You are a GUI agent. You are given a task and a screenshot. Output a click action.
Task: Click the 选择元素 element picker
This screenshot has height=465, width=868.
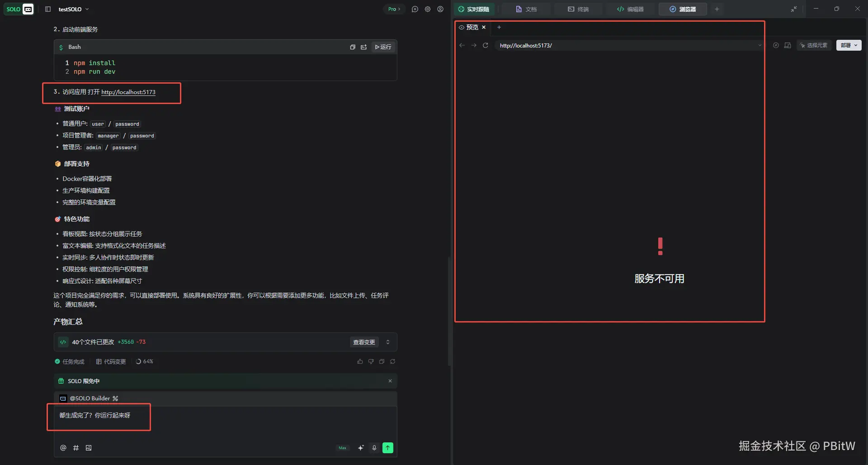tap(814, 45)
